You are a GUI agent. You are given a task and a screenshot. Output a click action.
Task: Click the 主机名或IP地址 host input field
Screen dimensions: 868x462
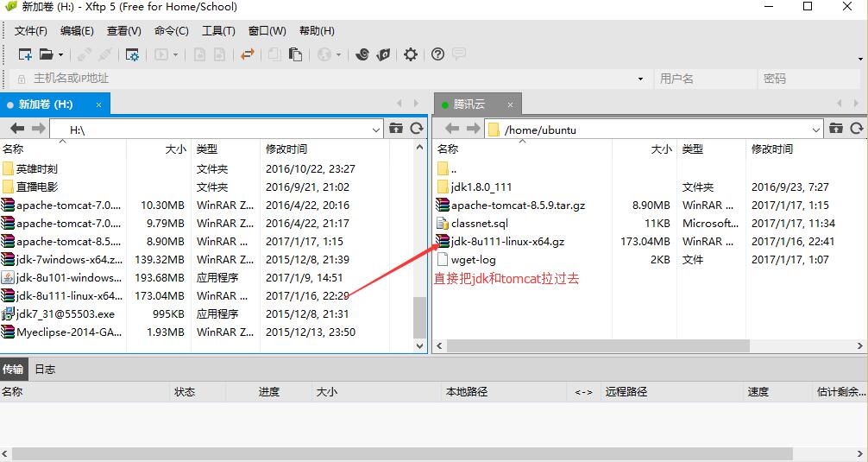(332, 79)
